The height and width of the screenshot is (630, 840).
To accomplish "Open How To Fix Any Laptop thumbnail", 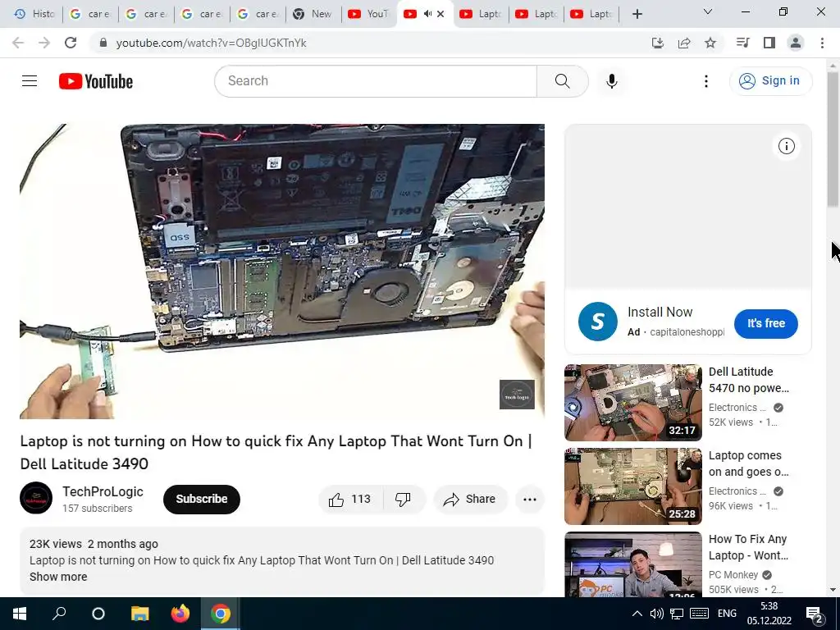I will pos(633,564).
